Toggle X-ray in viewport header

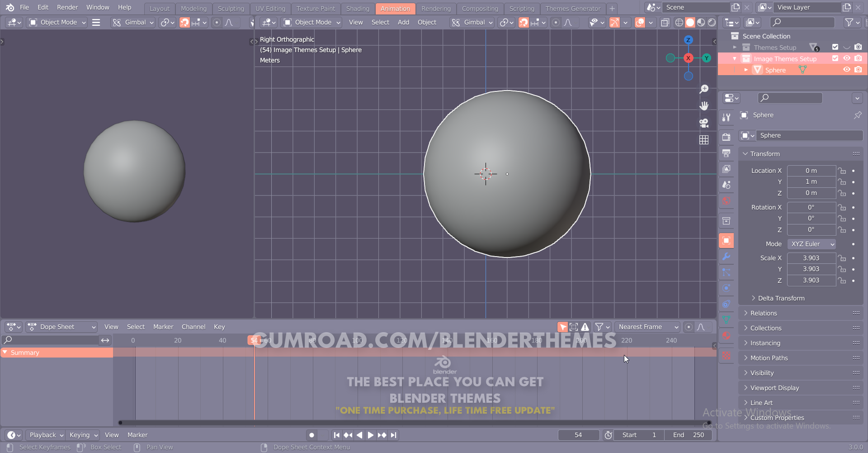(x=665, y=22)
